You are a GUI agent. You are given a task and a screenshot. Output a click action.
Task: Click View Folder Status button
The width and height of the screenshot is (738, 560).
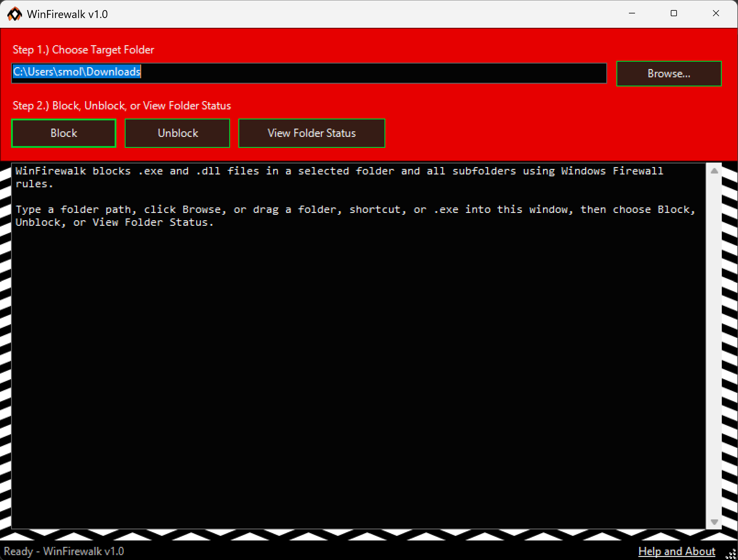(312, 133)
